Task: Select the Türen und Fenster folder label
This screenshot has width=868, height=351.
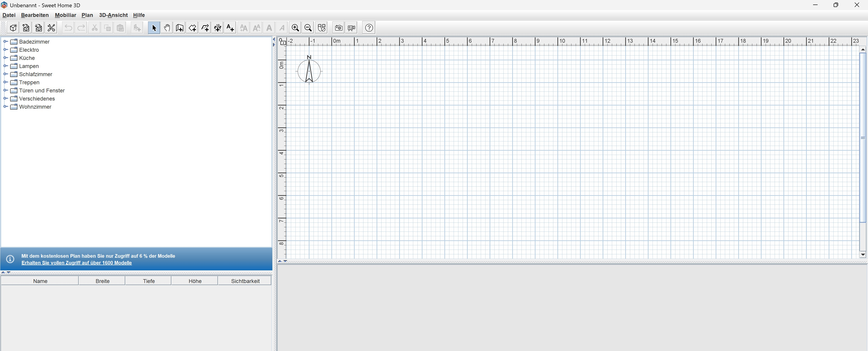Action: pyautogui.click(x=42, y=90)
